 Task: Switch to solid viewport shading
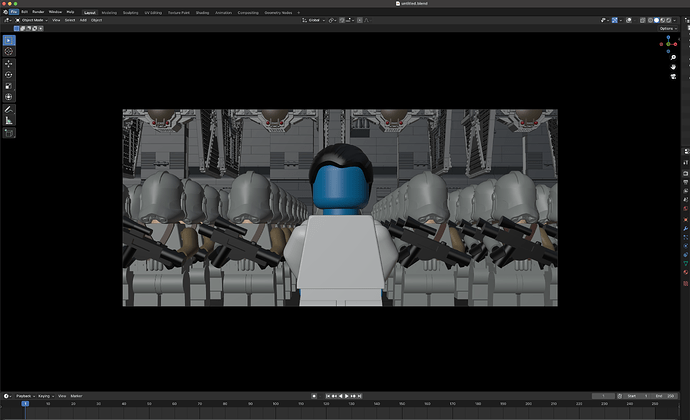(x=657, y=20)
